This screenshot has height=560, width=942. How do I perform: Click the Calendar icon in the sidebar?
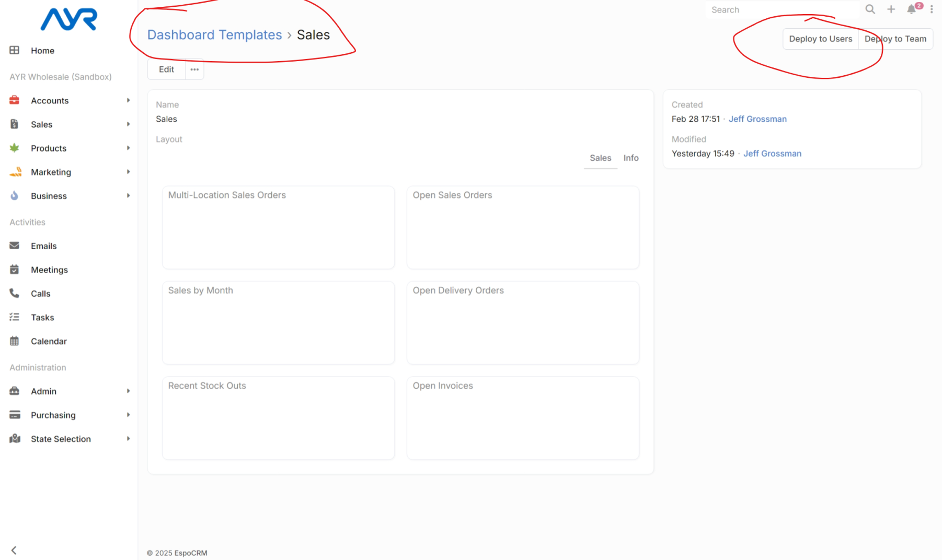click(15, 341)
